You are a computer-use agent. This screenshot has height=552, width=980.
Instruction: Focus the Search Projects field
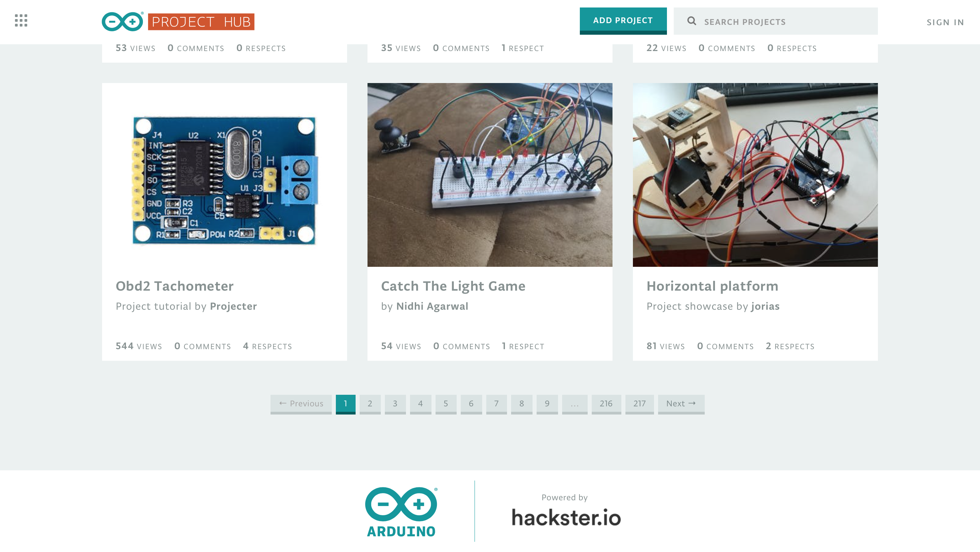pos(784,22)
